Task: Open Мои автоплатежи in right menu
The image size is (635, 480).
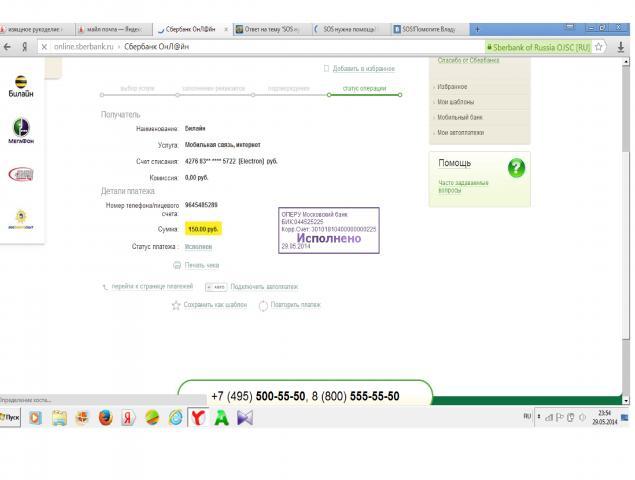Action: pyautogui.click(x=460, y=133)
